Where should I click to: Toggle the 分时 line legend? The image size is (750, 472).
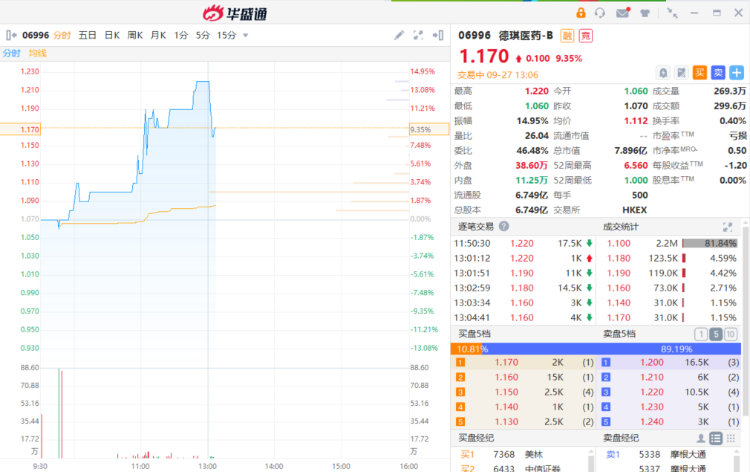tap(11, 53)
